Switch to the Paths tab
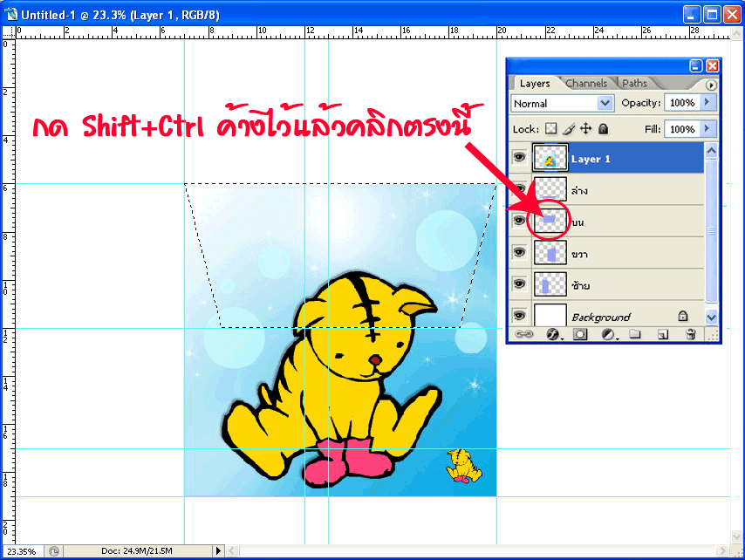This screenshot has height=560, width=745. coord(634,84)
